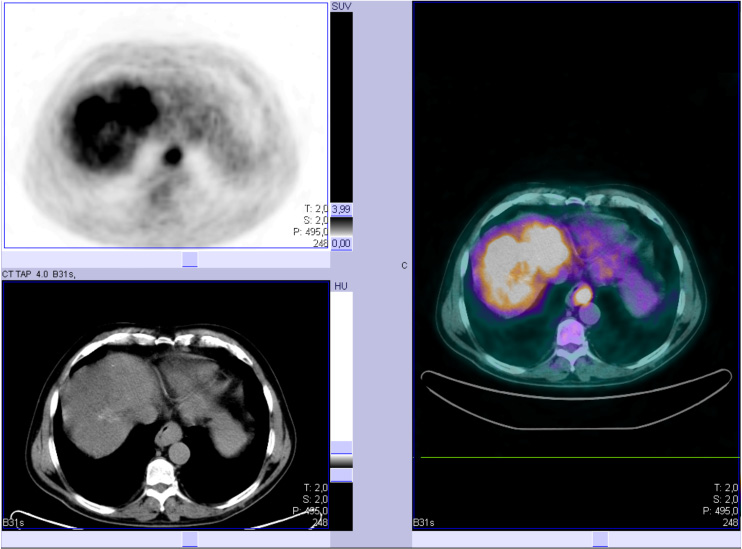Click the HU grayscale gradient window band

[x=341, y=461]
